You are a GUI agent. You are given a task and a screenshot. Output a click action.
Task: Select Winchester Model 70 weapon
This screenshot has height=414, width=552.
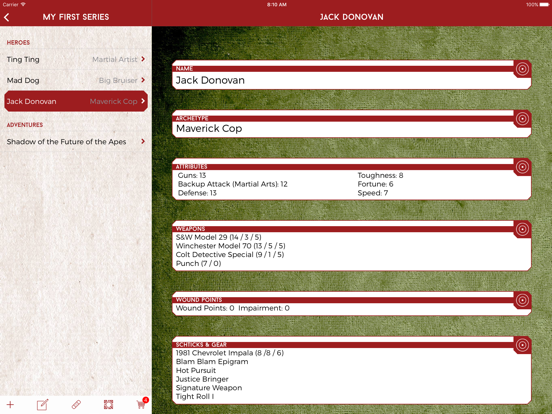(231, 246)
